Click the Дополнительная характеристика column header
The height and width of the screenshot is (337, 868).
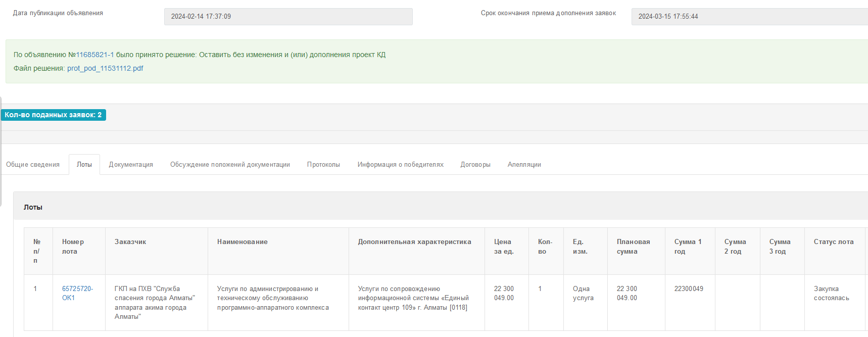coord(414,242)
